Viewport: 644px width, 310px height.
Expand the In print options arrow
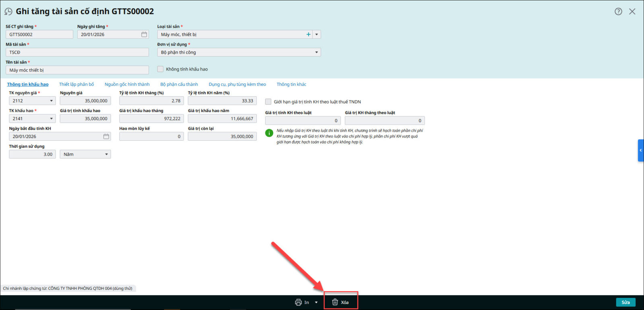pos(316,302)
